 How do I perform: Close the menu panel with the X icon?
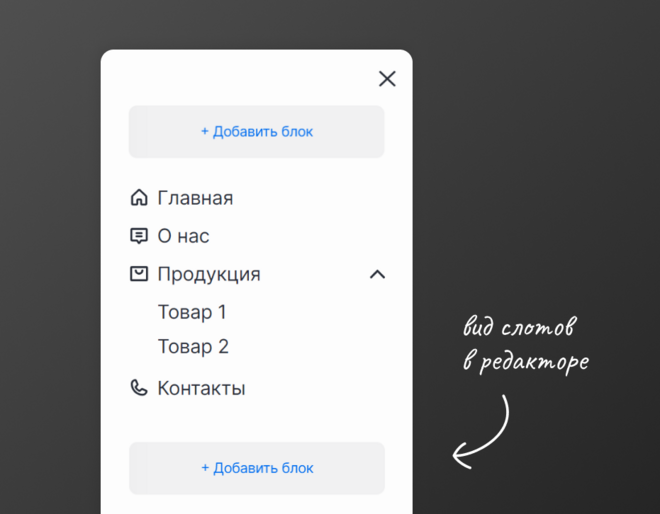click(387, 79)
